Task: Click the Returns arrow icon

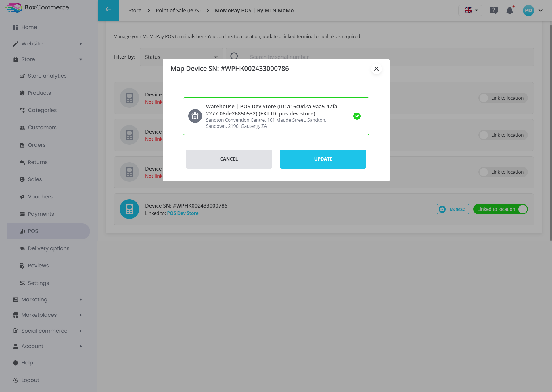Action: point(22,162)
